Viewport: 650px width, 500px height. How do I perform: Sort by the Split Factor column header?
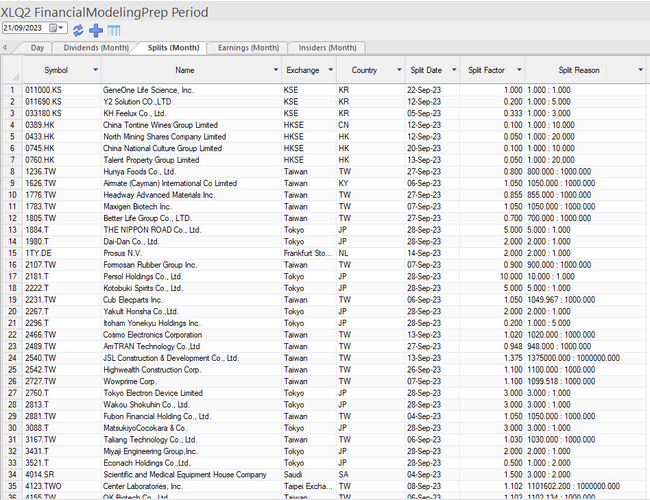click(x=486, y=70)
